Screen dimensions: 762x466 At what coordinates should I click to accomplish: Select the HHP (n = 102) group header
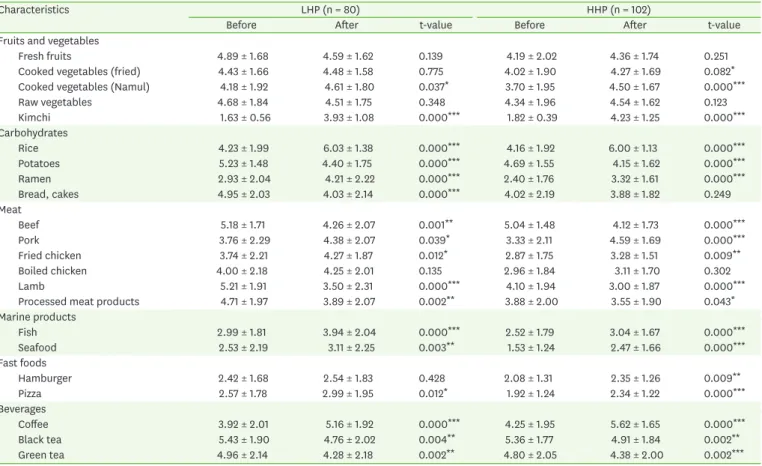(x=619, y=10)
